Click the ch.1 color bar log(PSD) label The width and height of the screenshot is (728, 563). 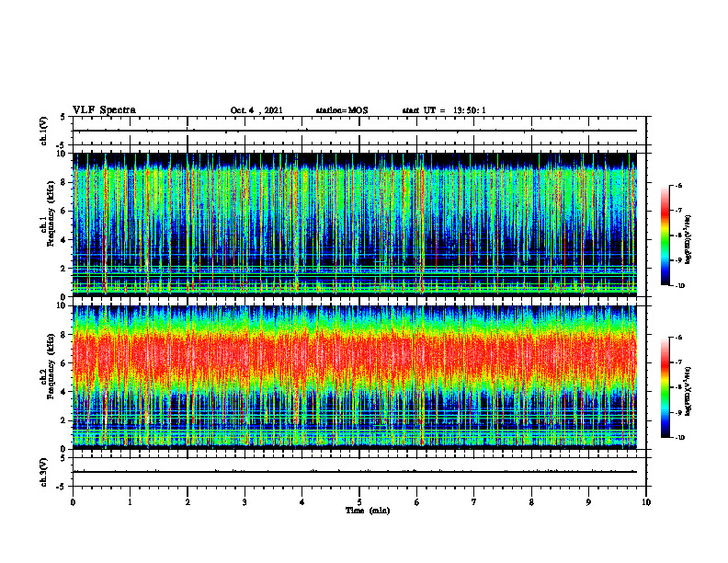[x=688, y=239]
